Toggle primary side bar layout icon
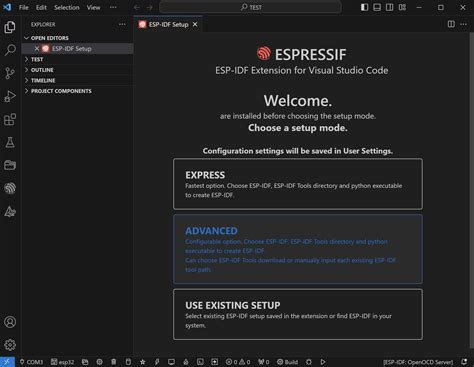Viewport: 474px width, 367px height. [364, 7]
